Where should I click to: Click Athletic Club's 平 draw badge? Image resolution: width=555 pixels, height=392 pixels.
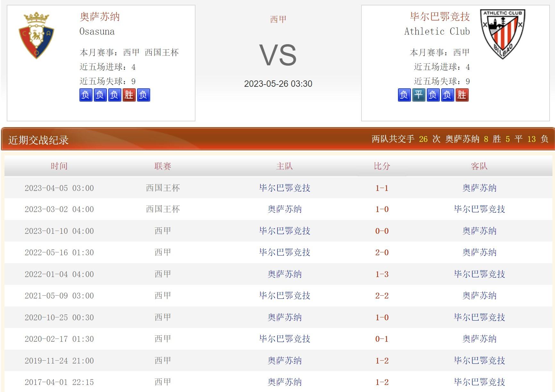(x=418, y=95)
